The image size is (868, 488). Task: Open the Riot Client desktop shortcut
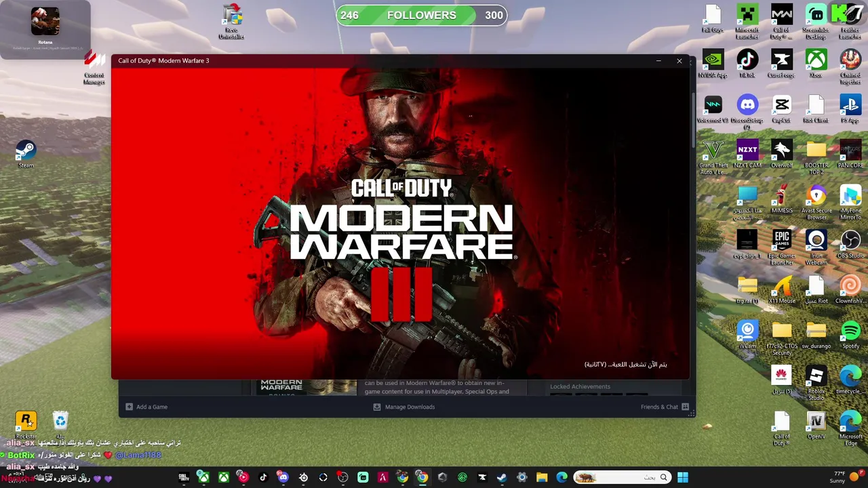click(816, 109)
